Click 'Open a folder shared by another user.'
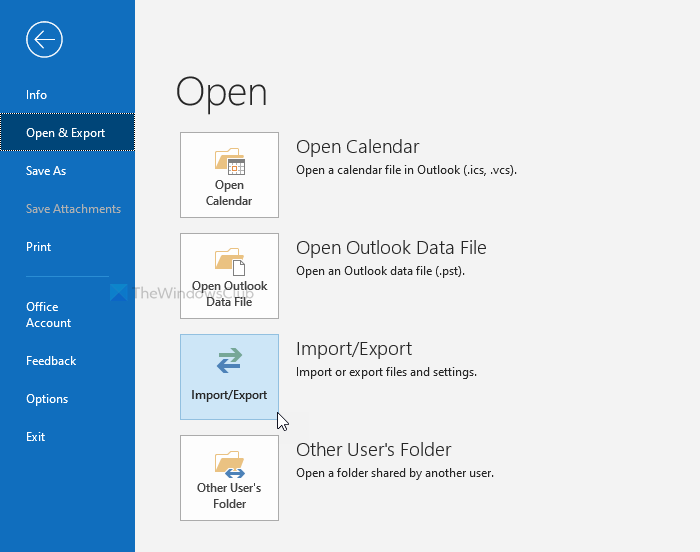The height and width of the screenshot is (552, 700). [x=395, y=473]
